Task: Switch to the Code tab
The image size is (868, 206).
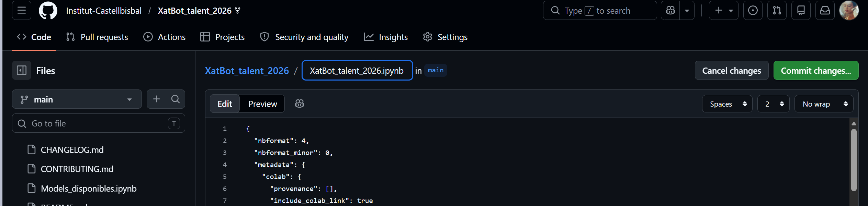Action: (34, 37)
